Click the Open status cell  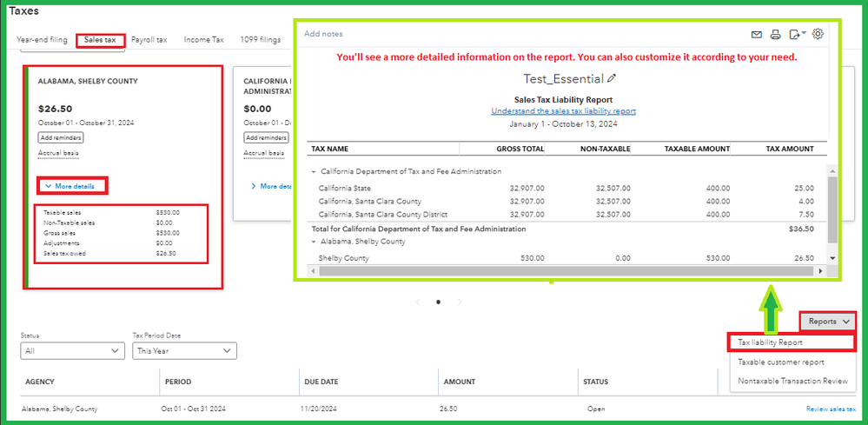tap(596, 409)
